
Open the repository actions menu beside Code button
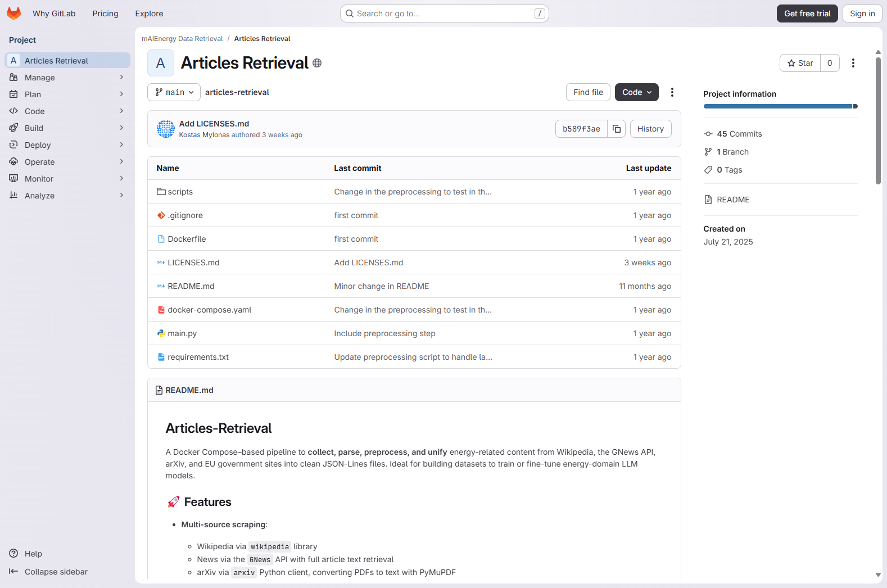(x=672, y=92)
